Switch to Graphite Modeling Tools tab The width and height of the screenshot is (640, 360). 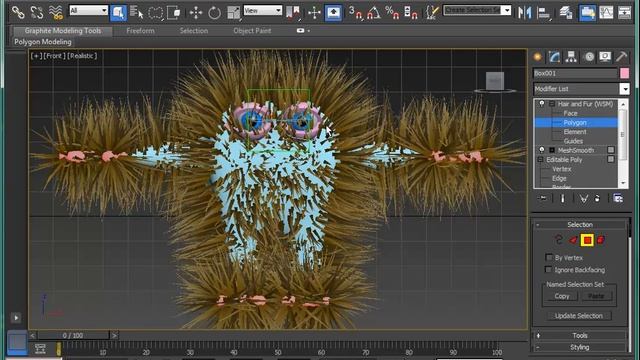(x=62, y=31)
